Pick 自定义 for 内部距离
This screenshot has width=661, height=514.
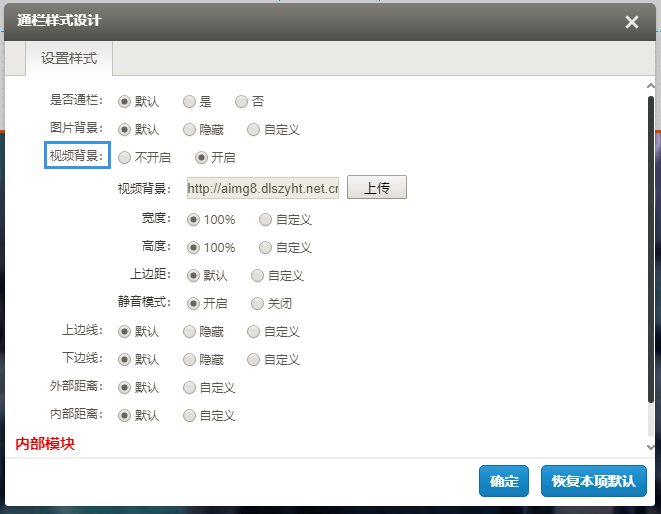pyautogui.click(x=189, y=415)
